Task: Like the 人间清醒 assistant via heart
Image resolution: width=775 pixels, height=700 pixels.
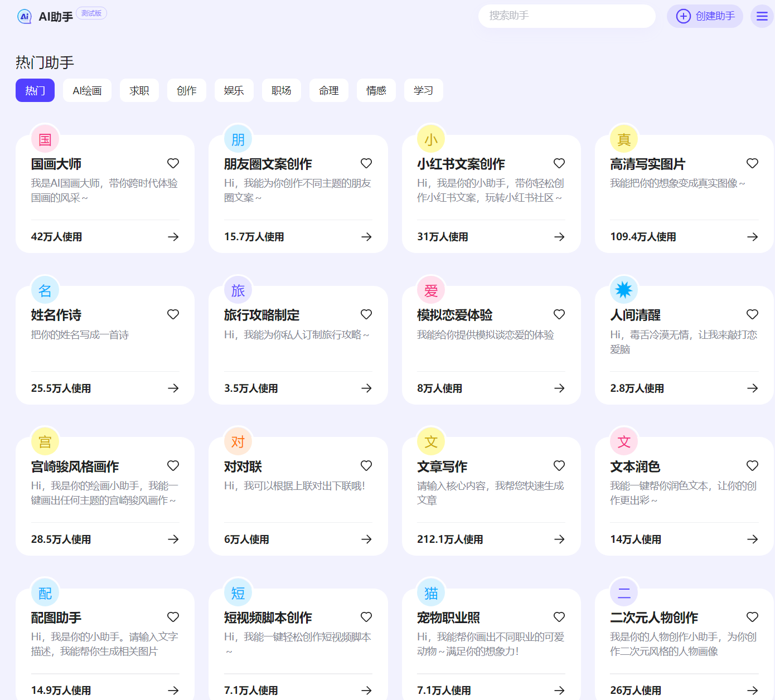Action: pos(752,314)
